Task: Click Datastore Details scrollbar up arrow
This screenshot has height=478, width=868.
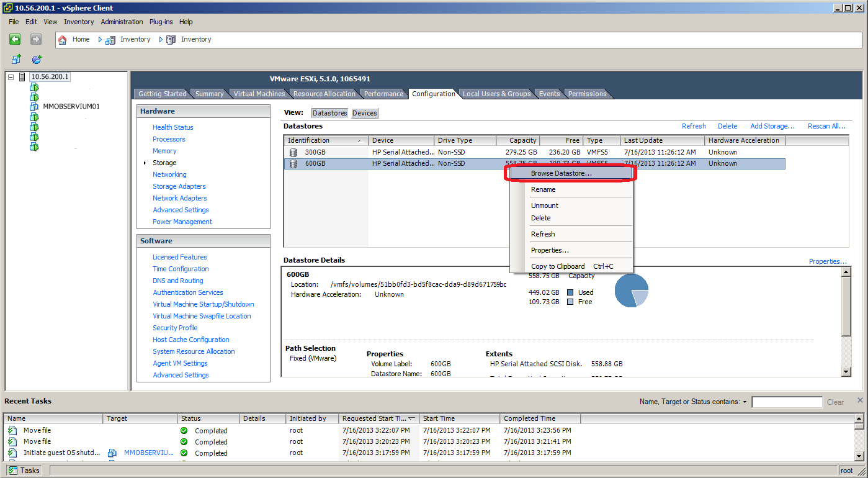Action: (x=846, y=273)
